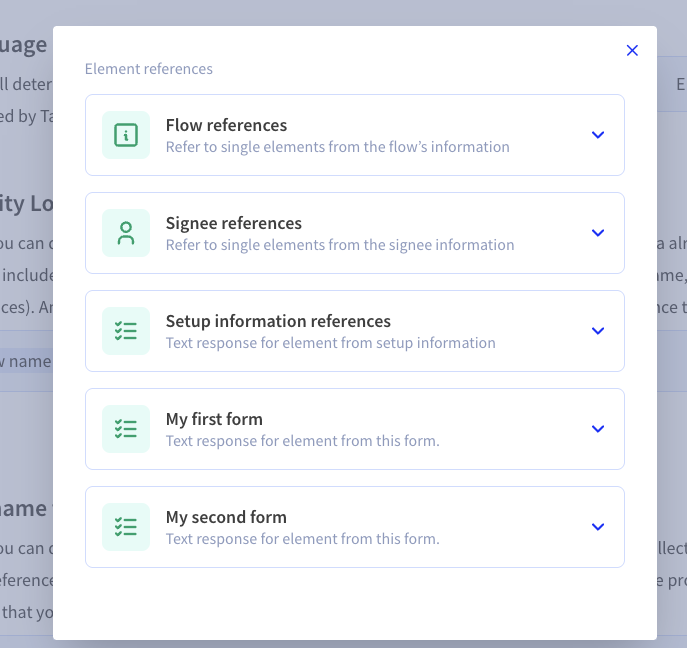Click 'Refer to single elements from the signee information'
This screenshot has height=648, width=687.
340,245
